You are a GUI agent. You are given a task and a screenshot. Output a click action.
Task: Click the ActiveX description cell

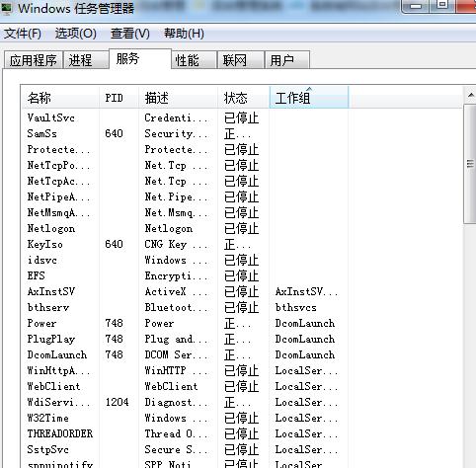(x=177, y=291)
